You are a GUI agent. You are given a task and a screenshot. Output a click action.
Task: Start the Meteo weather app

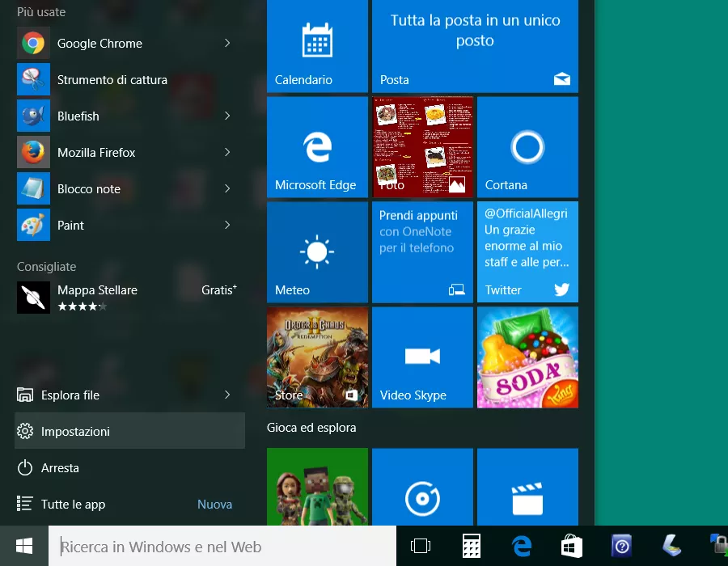click(317, 252)
